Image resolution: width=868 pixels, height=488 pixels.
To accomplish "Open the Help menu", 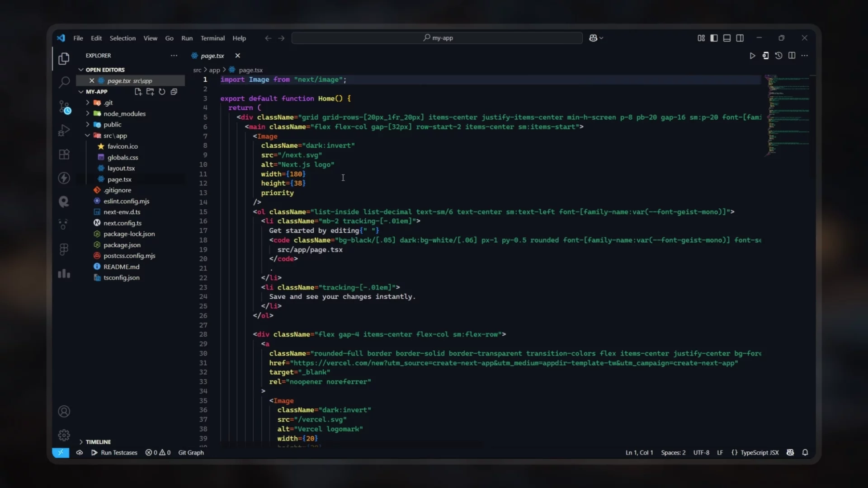I will pos(239,38).
